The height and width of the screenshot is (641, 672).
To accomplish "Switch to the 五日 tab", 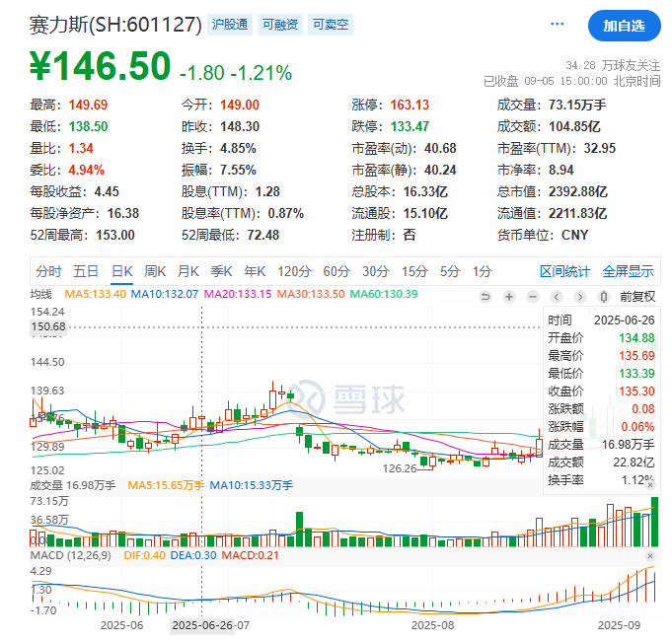I will click(x=86, y=271).
